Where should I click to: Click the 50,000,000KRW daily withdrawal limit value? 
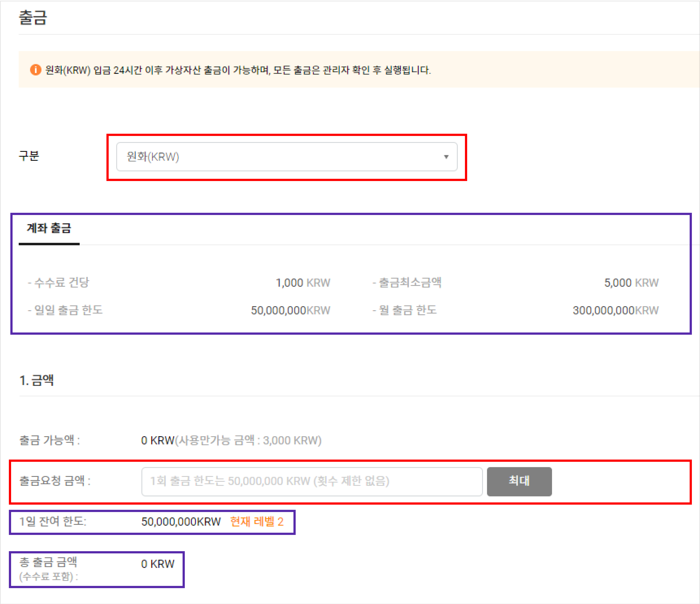point(290,310)
